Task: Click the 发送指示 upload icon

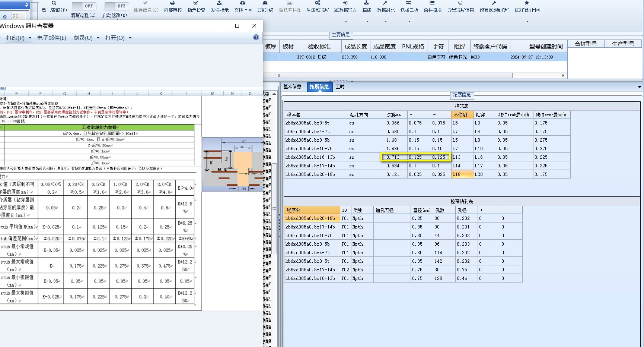Action: tap(219, 3)
